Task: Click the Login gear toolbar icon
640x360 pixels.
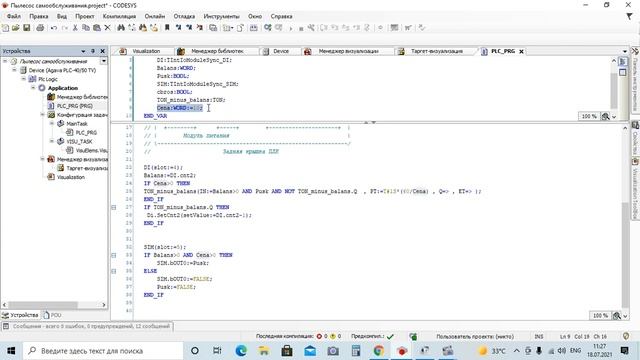Action: pyautogui.click(x=268, y=28)
